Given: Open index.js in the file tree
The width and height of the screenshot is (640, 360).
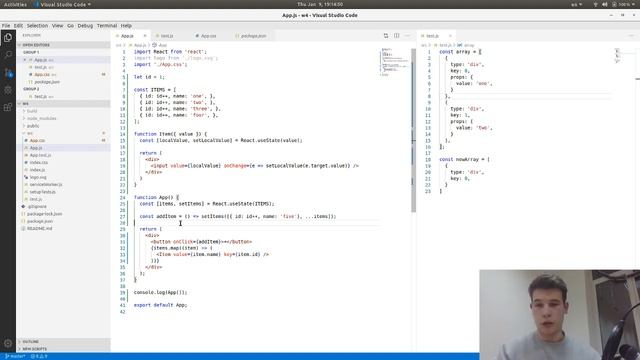Looking at the screenshot, I should (63, 170).
